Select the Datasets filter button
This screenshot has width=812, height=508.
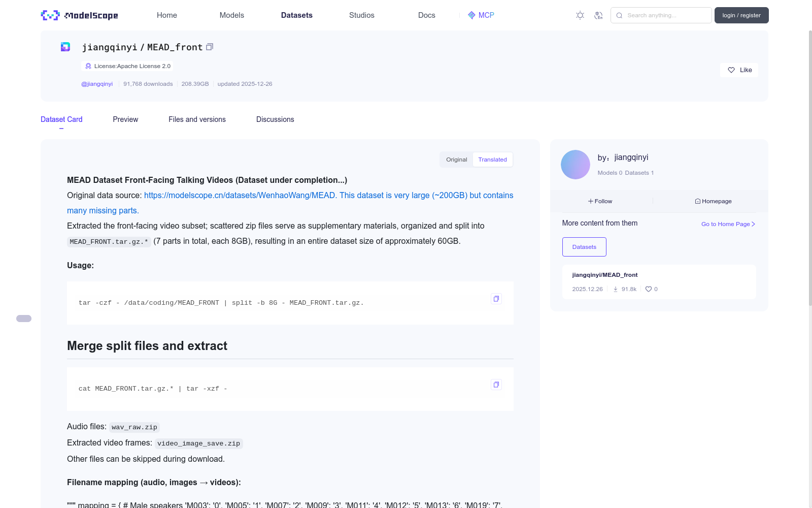coord(584,247)
